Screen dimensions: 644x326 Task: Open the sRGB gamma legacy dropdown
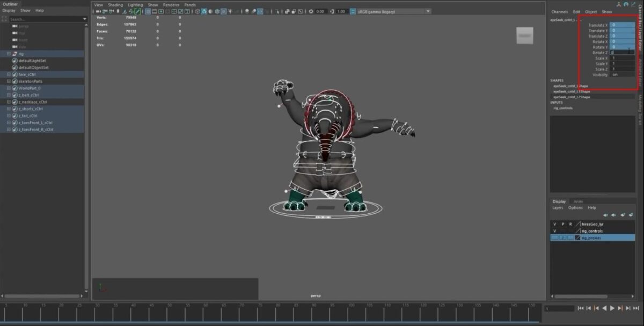click(x=428, y=11)
